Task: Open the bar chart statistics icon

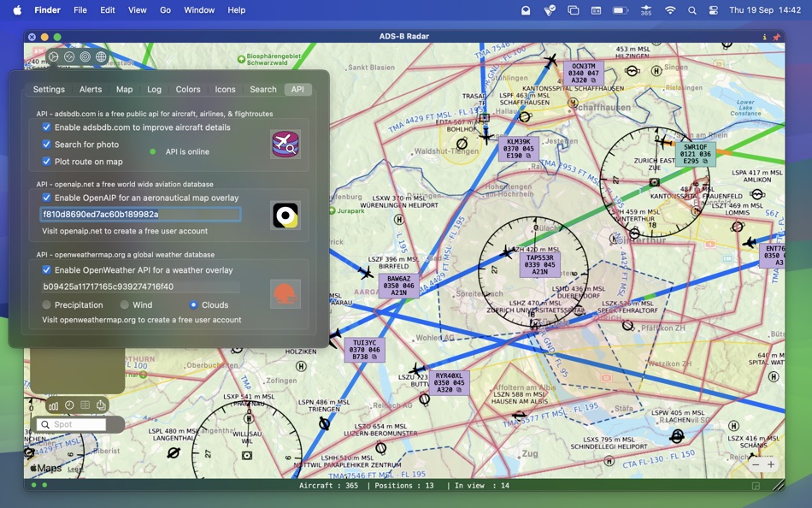Action: 54,405
